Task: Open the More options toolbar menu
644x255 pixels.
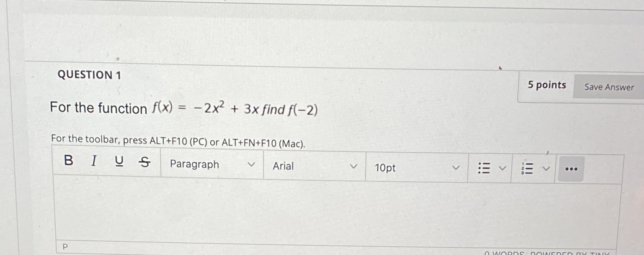Action: (571, 168)
